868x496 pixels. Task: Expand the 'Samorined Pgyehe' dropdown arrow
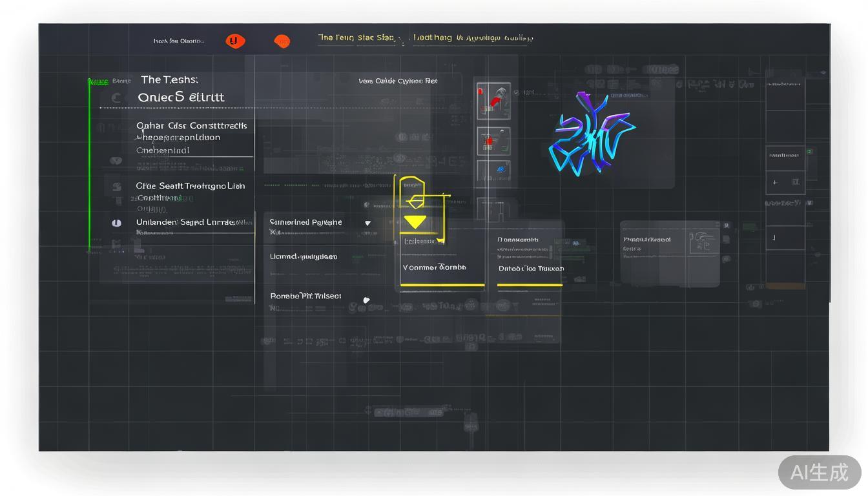(367, 223)
